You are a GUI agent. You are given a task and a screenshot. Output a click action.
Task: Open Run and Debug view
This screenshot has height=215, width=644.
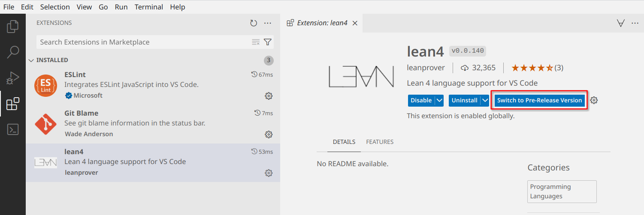[x=13, y=78]
